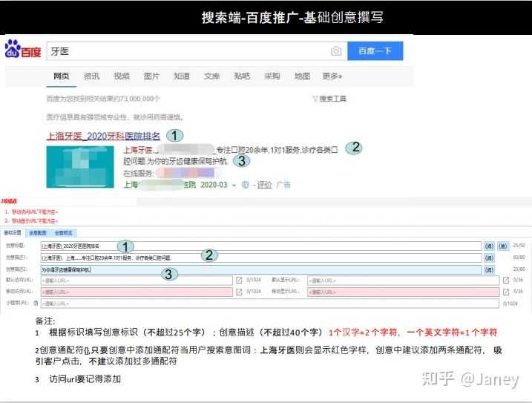Click the first red error message line
The height and width of the screenshot is (403, 532).
pyautogui.click(x=31, y=212)
